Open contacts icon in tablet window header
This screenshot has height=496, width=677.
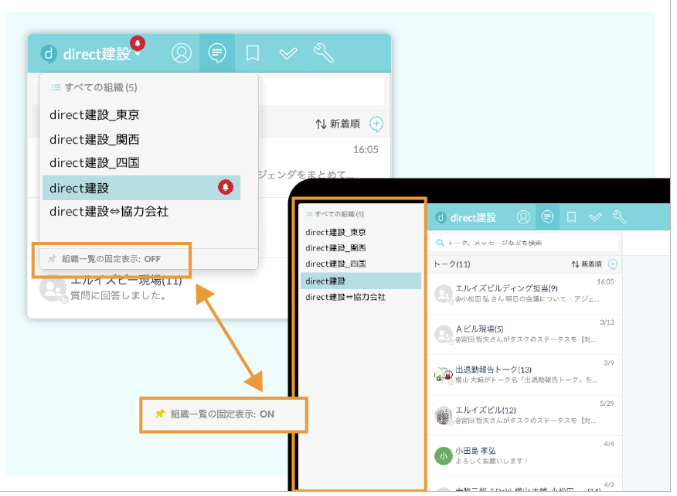tap(523, 217)
